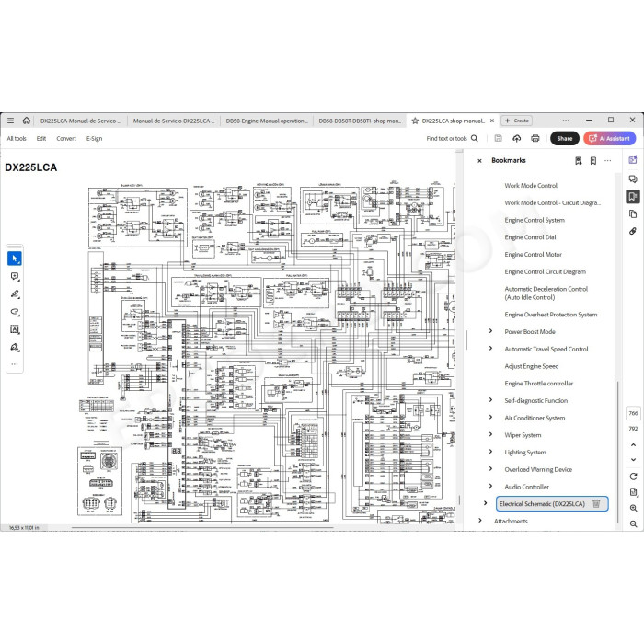This screenshot has height=644, width=644.
Task: Close the Bookmarks panel with X
Action: [x=479, y=161]
